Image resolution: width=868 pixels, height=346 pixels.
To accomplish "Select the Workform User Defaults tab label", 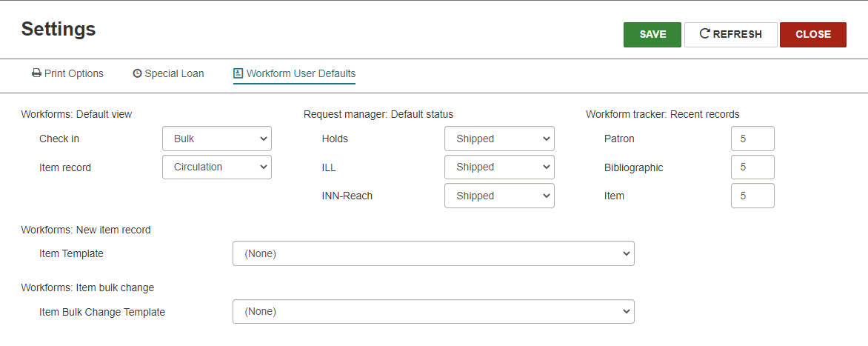I will [301, 74].
